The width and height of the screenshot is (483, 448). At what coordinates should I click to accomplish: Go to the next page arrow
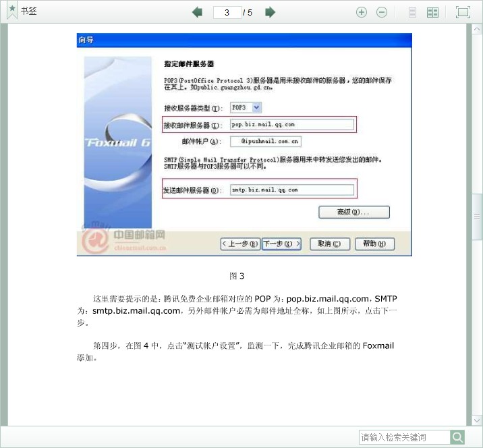[270, 12]
